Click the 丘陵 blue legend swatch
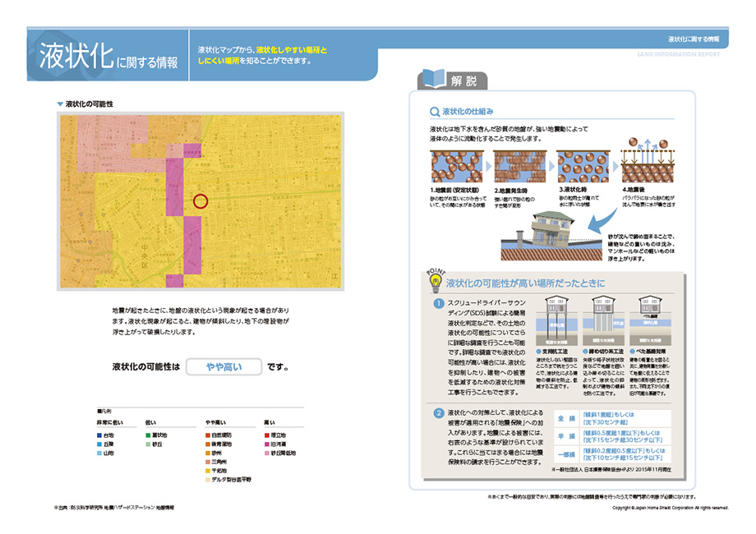This screenshot has width=756, height=534. pos(99,444)
